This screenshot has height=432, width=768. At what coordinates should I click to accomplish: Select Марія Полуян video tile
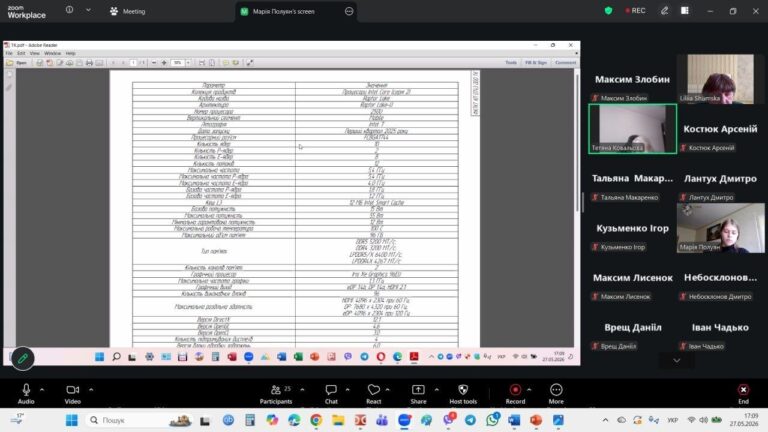720,228
